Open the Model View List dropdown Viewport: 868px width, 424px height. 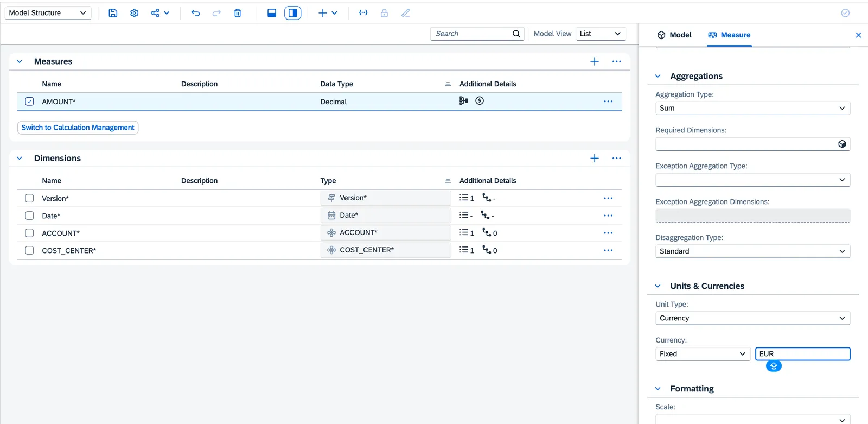click(x=601, y=34)
